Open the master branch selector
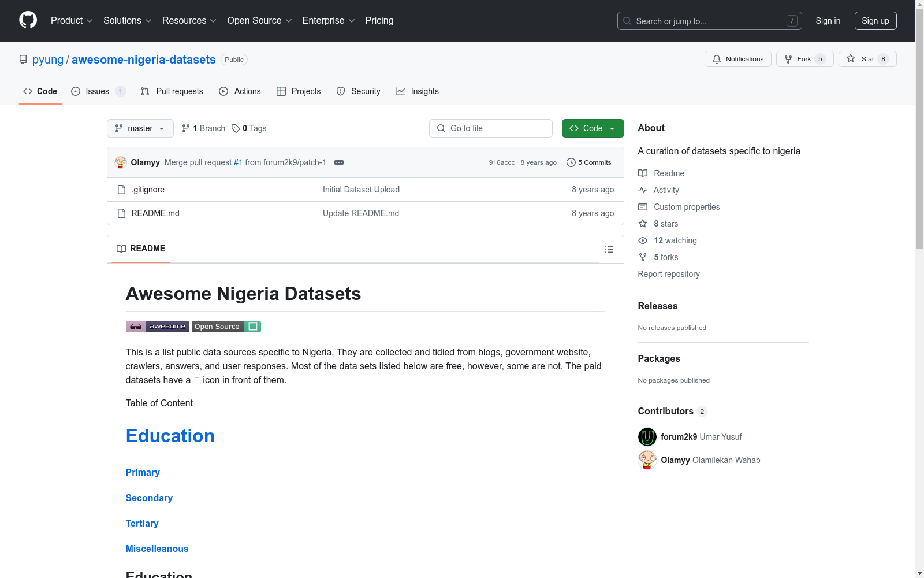924x578 pixels. click(140, 128)
